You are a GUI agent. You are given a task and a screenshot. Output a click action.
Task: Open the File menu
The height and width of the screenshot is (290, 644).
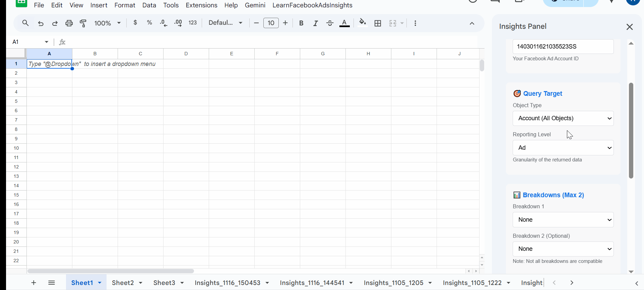pos(39,5)
